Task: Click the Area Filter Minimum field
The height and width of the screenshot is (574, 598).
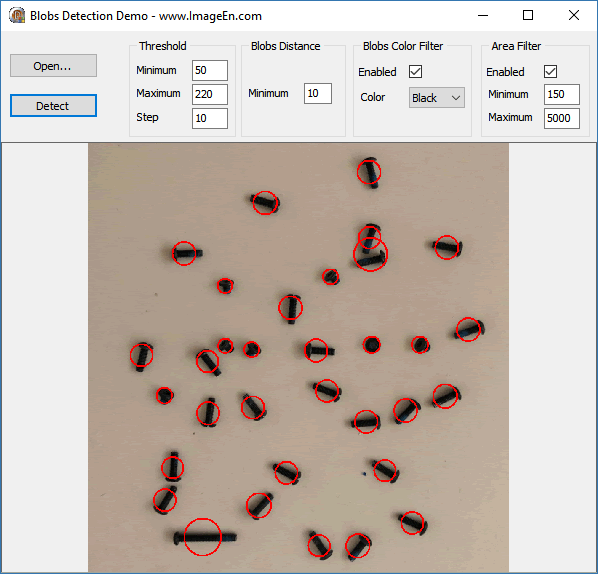Action: 562,94
